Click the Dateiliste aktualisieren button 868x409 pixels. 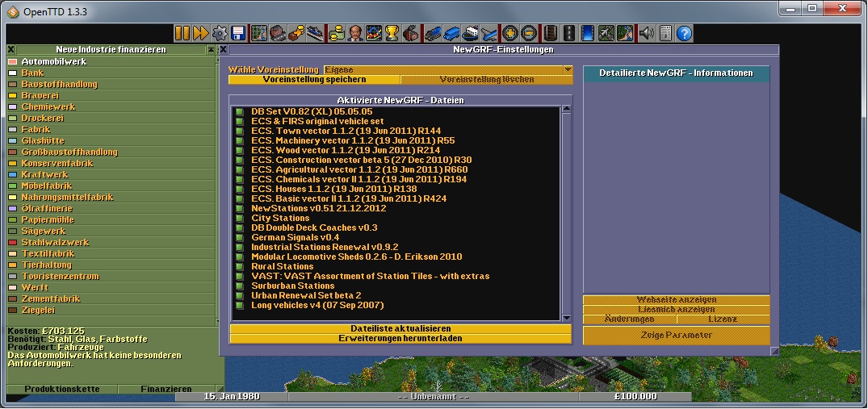400,329
